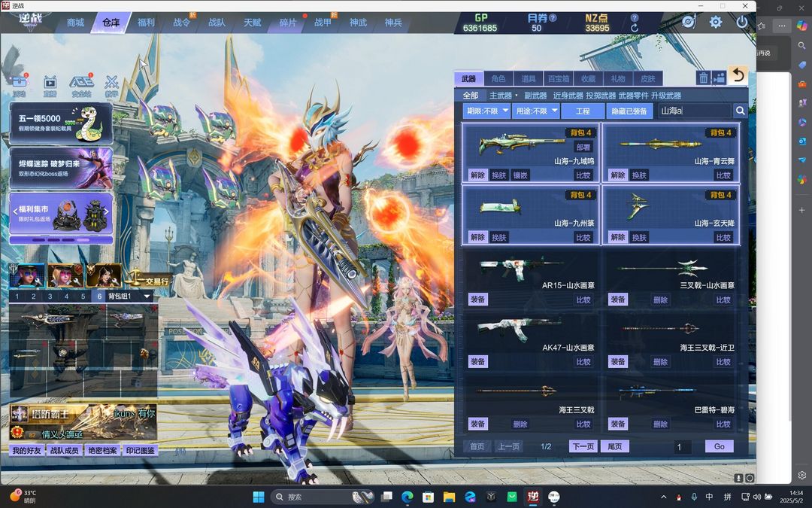Image resolution: width=812 pixels, height=508 pixels.
Task: Click 部署 on 山海-九域鸣
Action: point(583,148)
